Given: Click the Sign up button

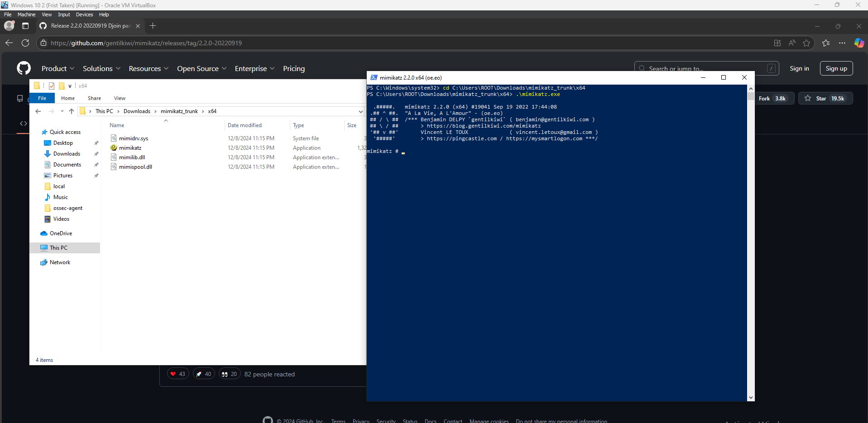Looking at the screenshot, I should tap(836, 68).
